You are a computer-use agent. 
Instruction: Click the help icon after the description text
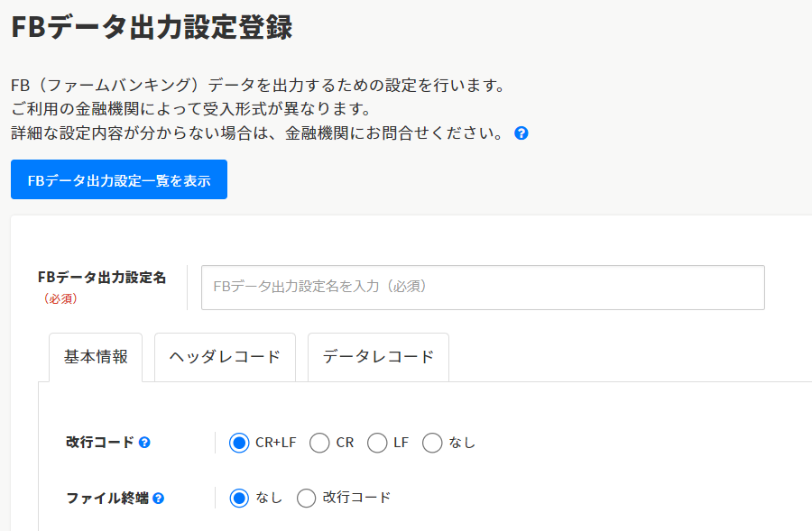coord(521,133)
